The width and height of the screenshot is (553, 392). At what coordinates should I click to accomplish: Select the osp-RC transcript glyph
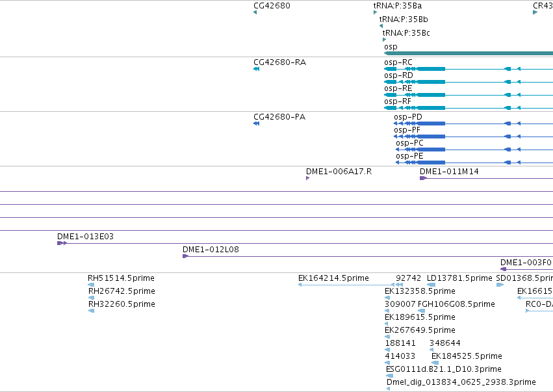pyautogui.click(x=469, y=69)
